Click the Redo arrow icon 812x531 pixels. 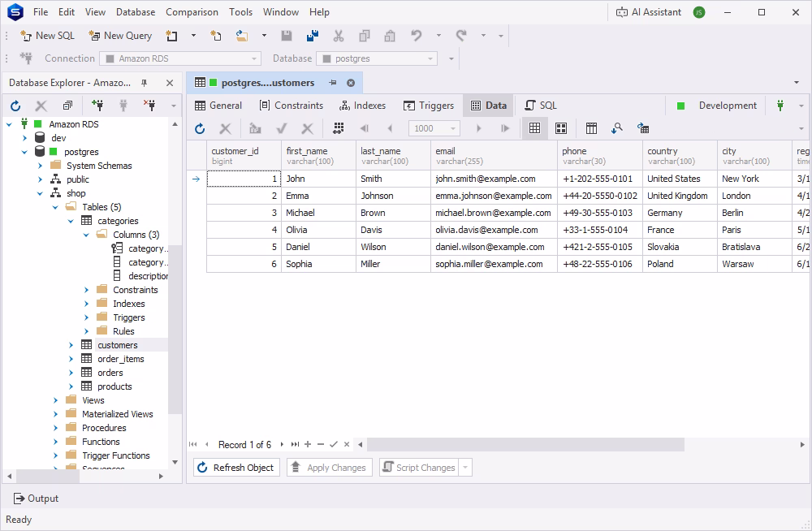coord(461,36)
